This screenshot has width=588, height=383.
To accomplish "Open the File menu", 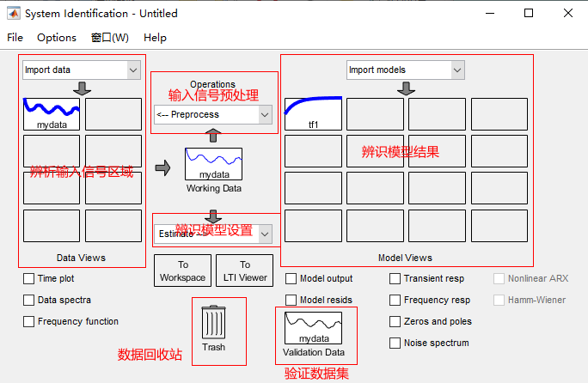I will 15,38.
